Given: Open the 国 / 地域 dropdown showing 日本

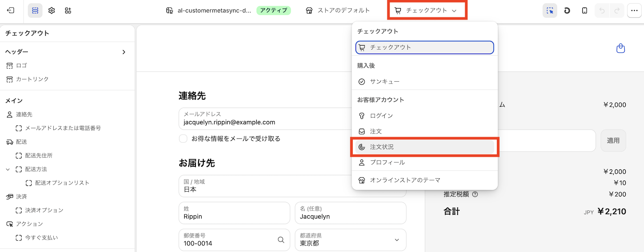Looking at the screenshot, I should 292,186.
